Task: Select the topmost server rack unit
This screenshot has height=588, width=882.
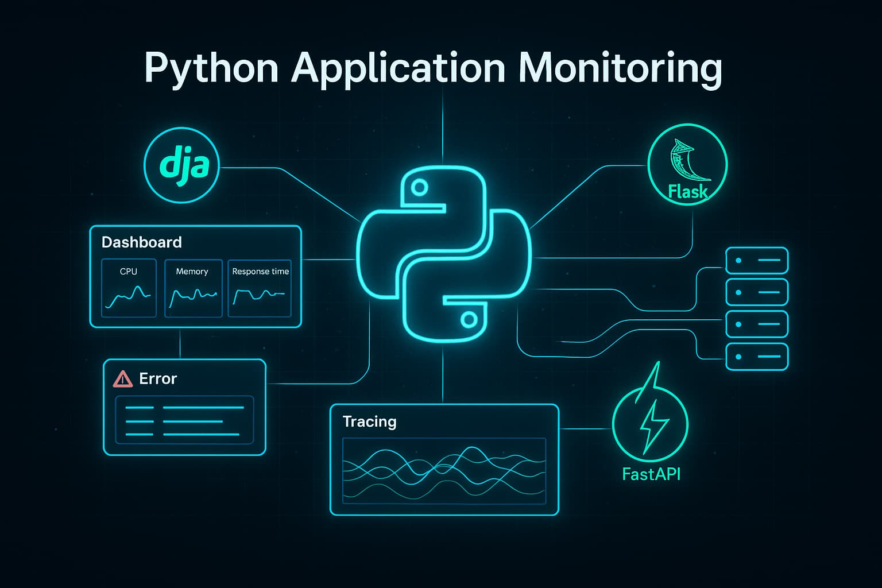Action: coord(757,261)
